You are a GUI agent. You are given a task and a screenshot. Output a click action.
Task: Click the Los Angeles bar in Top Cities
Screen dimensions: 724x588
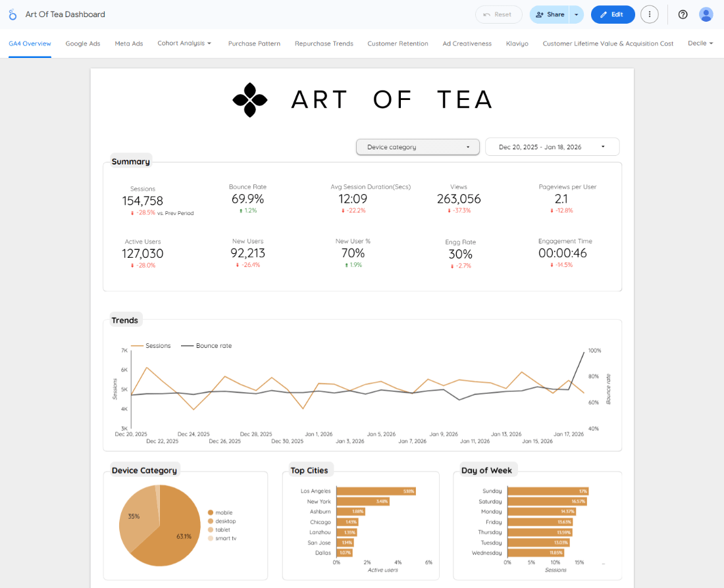point(376,491)
